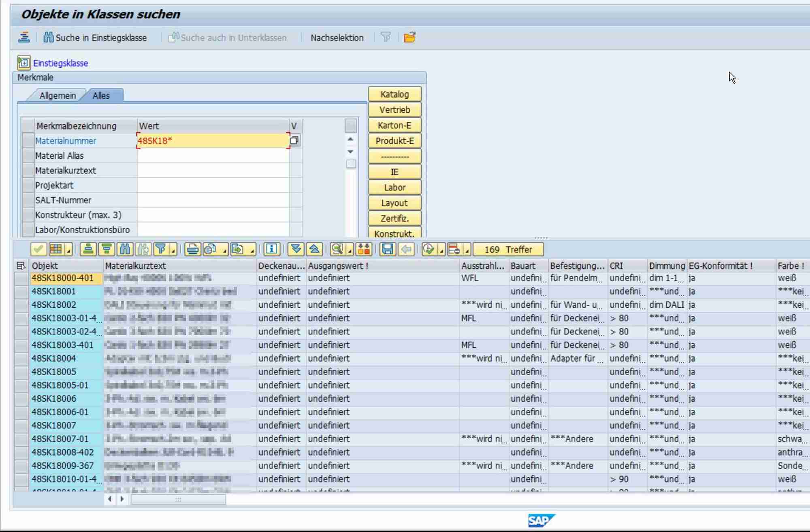Screen dimensions: 810x532
Task: Click the Produkt-E button
Action: click(x=394, y=141)
